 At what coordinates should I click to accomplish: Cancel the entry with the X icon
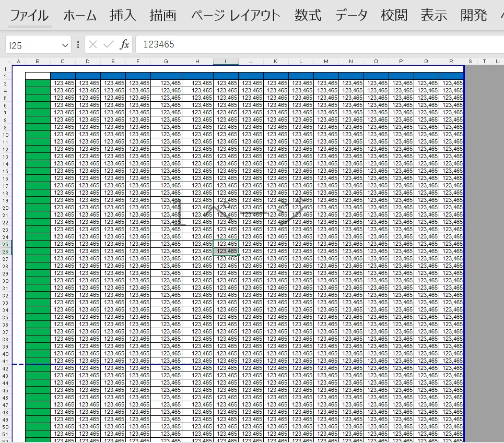tap(93, 44)
